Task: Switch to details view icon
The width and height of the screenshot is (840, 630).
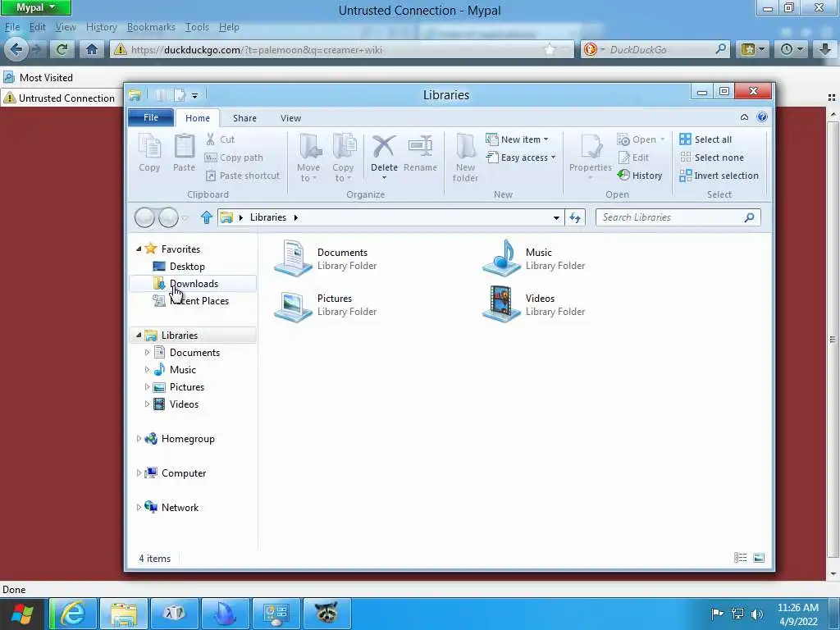Action: 741,558
